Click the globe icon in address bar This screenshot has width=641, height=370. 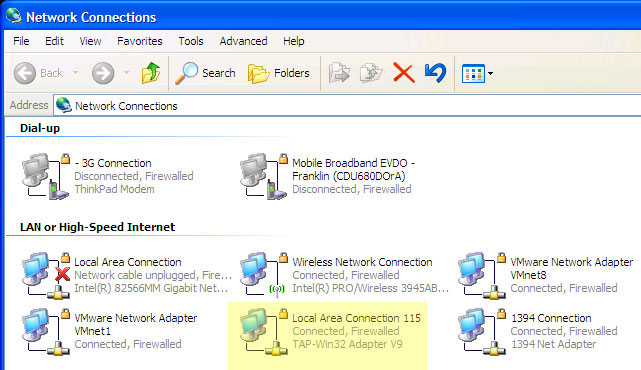coord(64,105)
